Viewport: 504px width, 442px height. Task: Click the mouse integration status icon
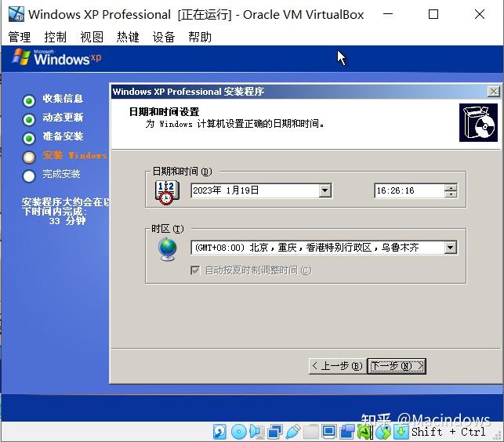[383, 432]
